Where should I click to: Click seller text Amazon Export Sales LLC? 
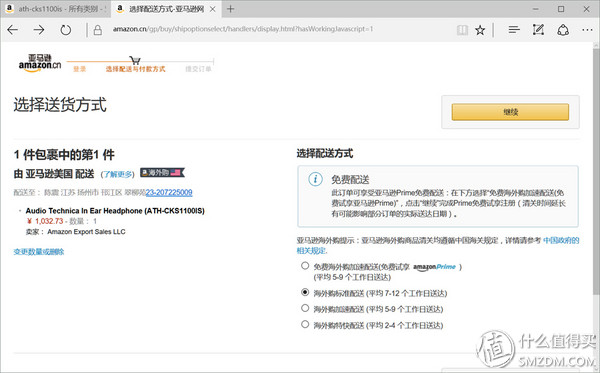[86, 232]
